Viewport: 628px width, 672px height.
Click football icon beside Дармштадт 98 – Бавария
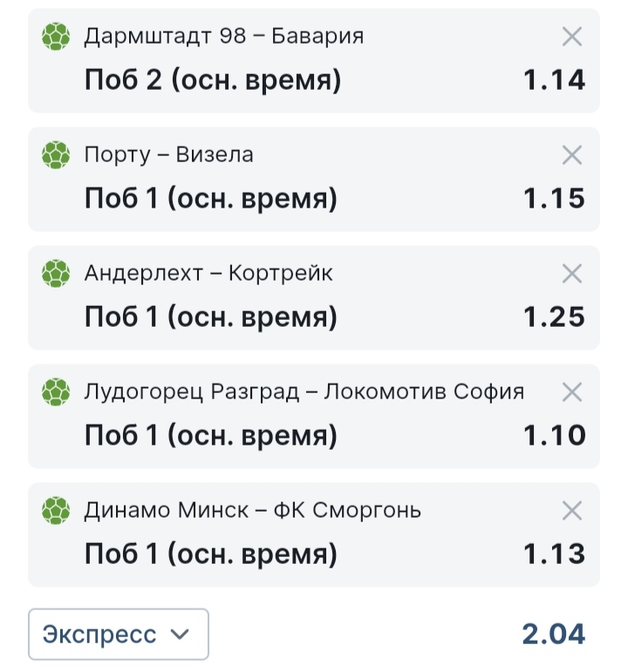[56, 37]
